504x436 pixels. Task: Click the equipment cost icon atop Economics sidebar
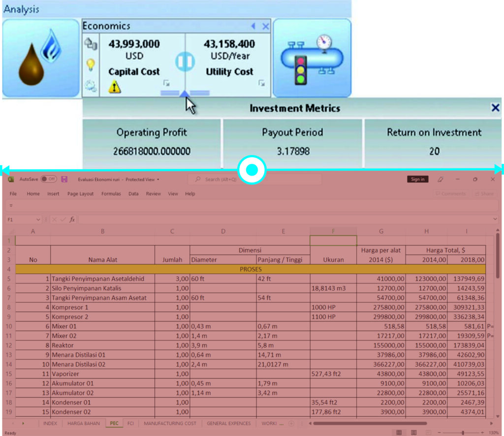point(90,43)
